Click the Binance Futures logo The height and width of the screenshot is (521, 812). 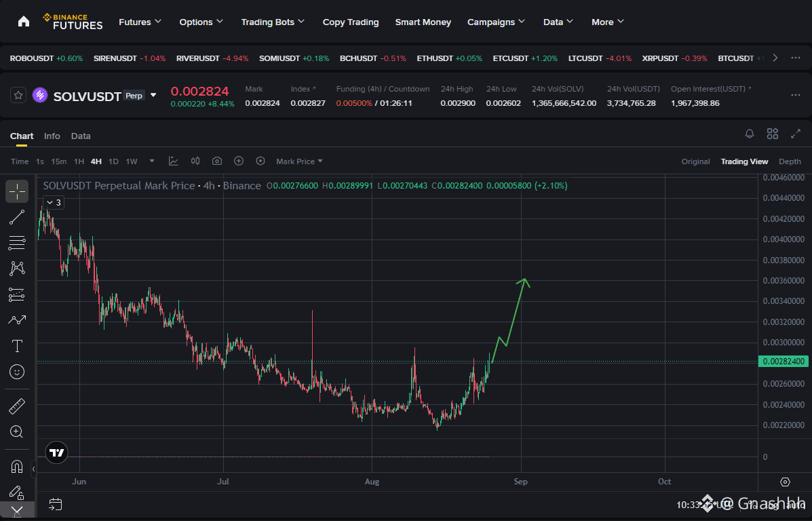[x=73, y=22]
